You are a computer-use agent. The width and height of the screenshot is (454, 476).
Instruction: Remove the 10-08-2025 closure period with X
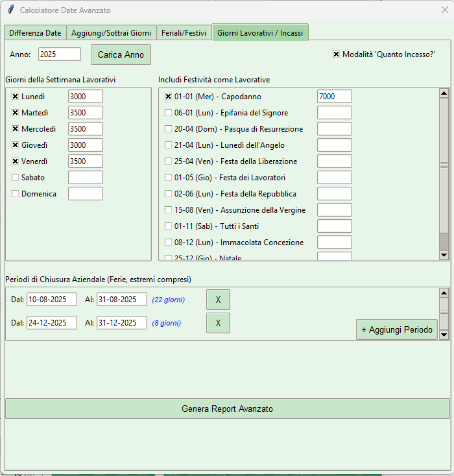tap(218, 300)
